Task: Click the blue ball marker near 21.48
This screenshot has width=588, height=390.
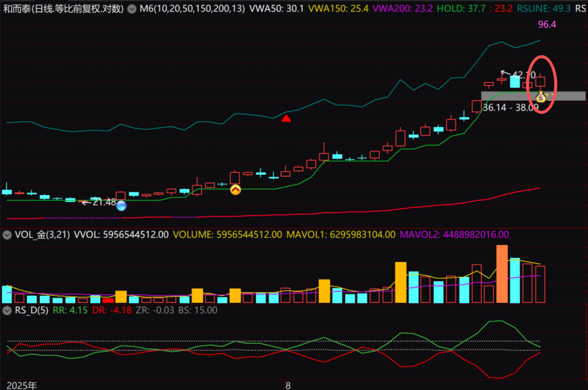Action: (121, 205)
